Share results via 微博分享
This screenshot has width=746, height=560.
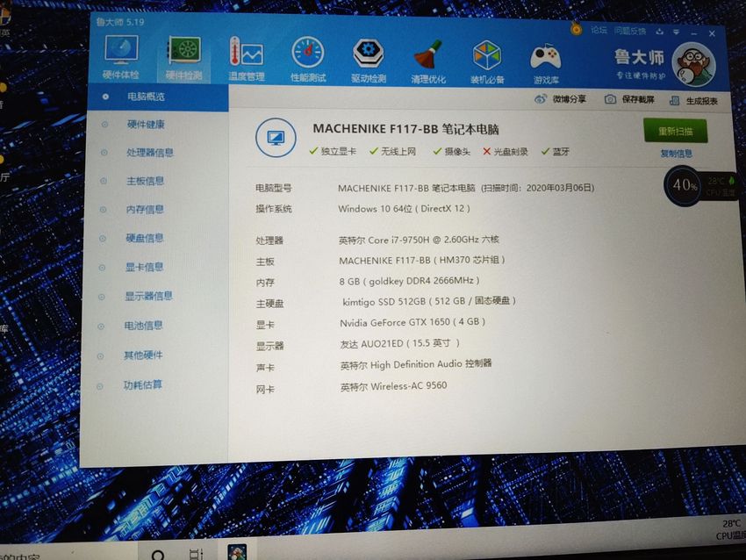[x=560, y=99]
